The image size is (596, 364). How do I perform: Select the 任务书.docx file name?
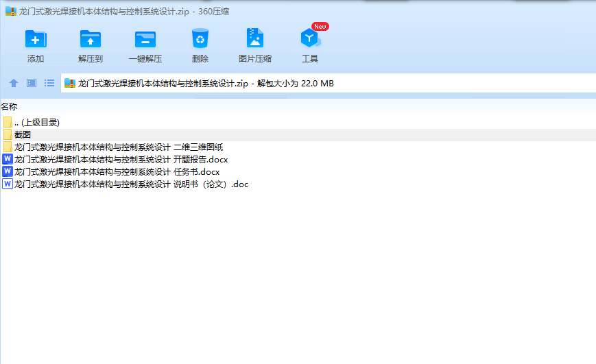click(117, 172)
